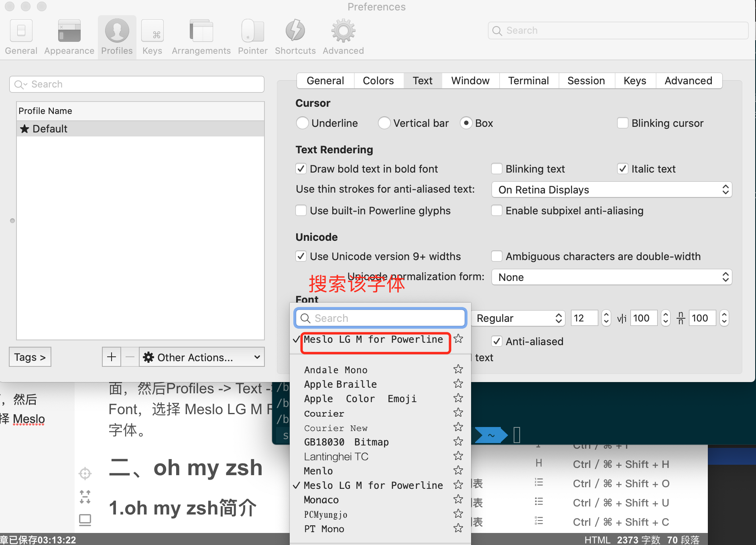Click the font size 12 field

584,318
